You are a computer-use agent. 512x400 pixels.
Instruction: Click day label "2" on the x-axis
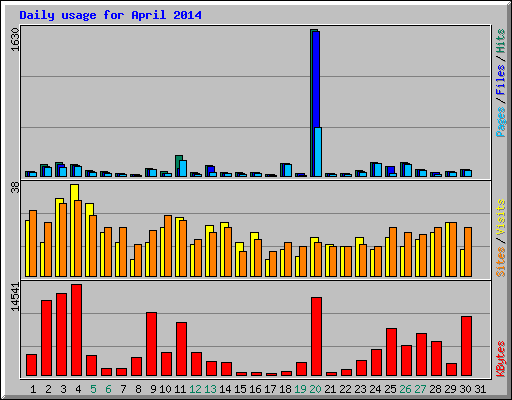(x=48, y=389)
